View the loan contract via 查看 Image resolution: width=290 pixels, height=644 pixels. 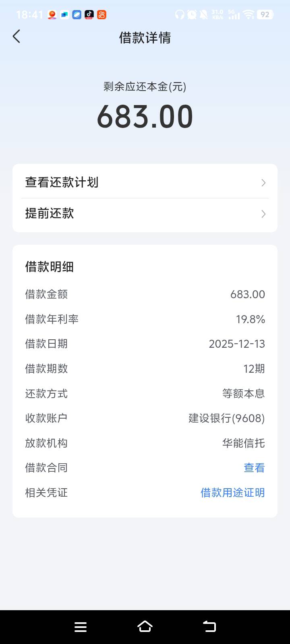click(x=254, y=468)
